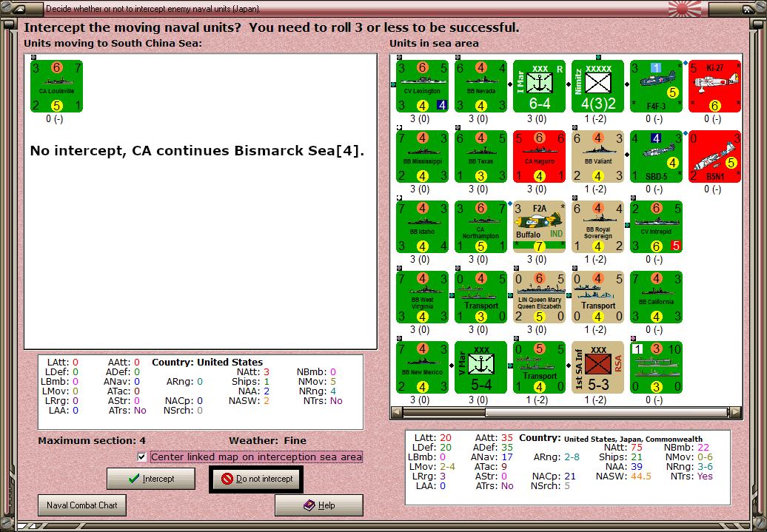This screenshot has width=767, height=532.
Task: Select the green Transport counter beside V Mar
Action: click(x=540, y=368)
